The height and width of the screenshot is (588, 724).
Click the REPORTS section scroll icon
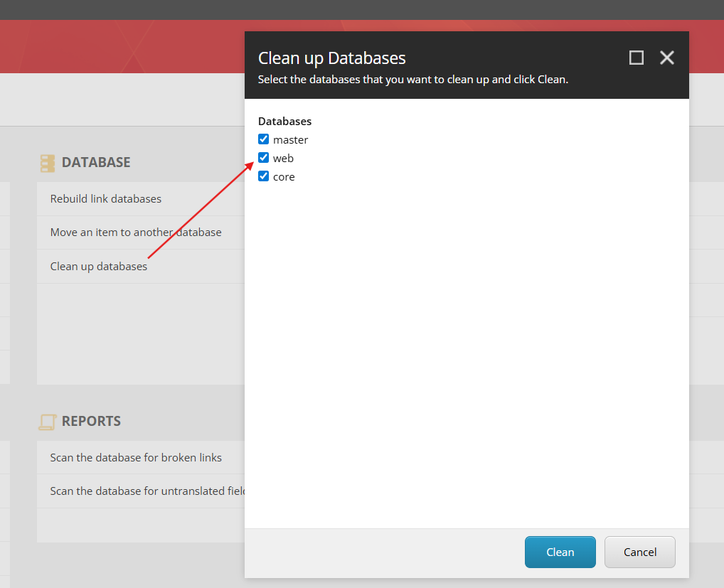coord(47,422)
